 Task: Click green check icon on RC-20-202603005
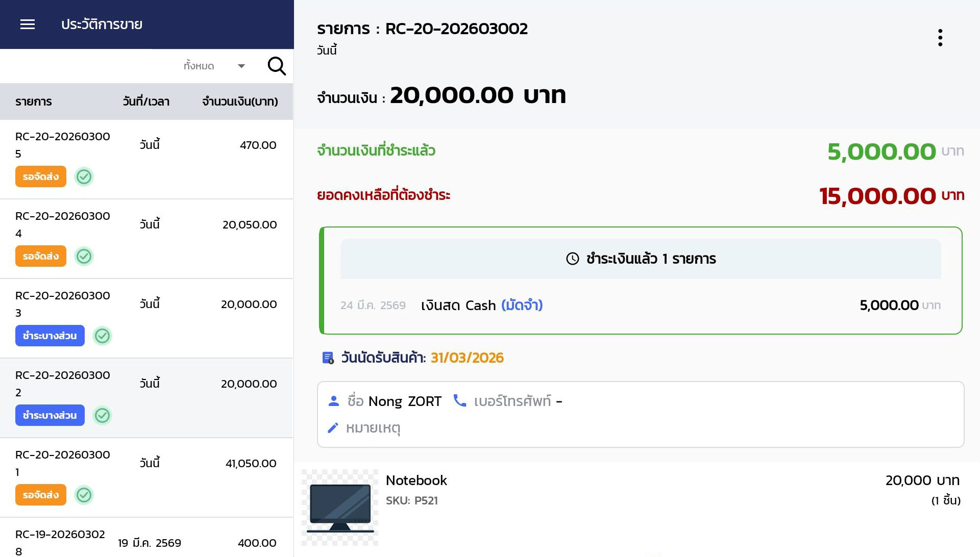(x=84, y=177)
